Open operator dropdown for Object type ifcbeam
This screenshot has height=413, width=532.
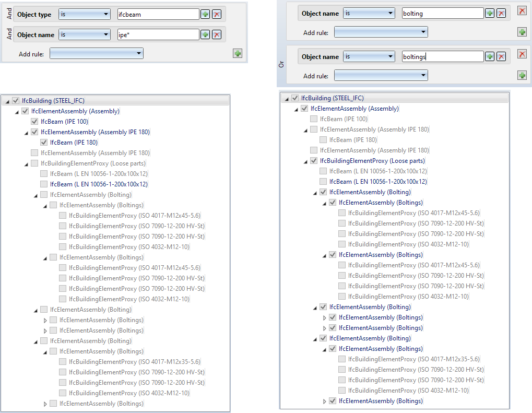(85, 14)
